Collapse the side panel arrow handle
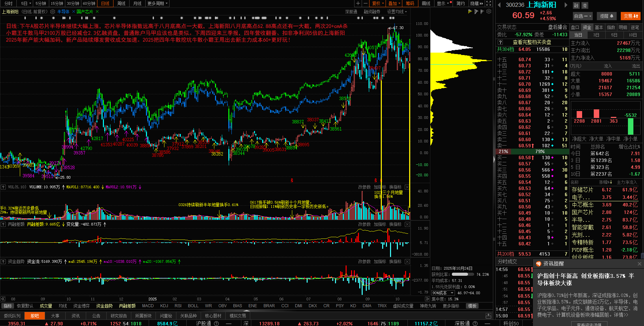The width and height of the screenshot is (644, 326). (494, 159)
